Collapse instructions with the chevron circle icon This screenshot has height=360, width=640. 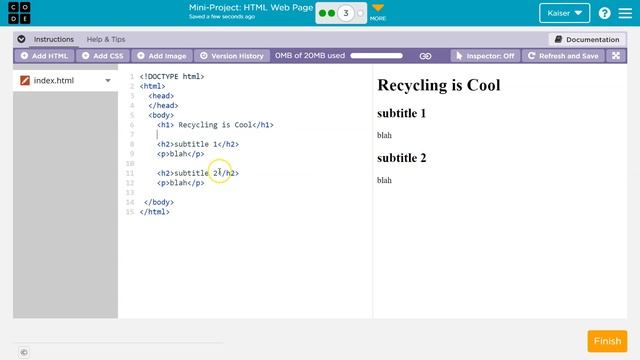click(21, 39)
